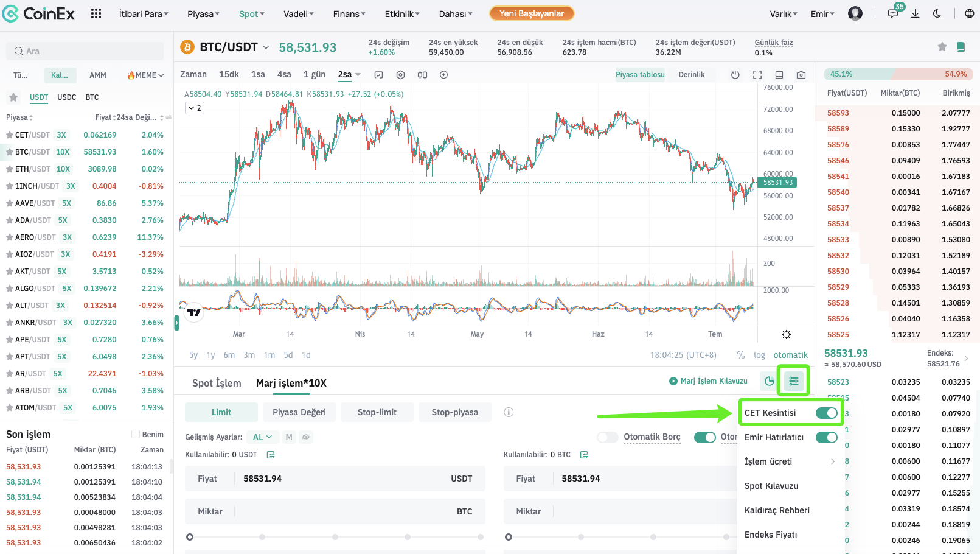Open İşlem ücreti menu entry
The height and width of the screenshot is (554, 980).
pos(790,461)
